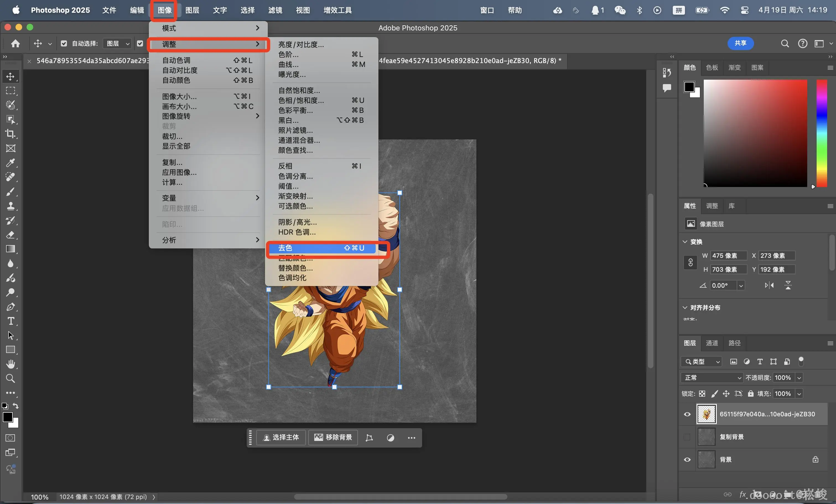The width and height of the screenshot is (836, 504).
Task: Select the horizontal Type tool
Action: click(11, 321)
